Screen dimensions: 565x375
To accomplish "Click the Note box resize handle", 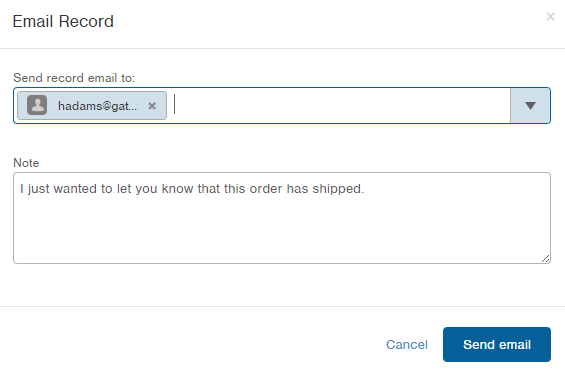I will [x=546, y=259].
